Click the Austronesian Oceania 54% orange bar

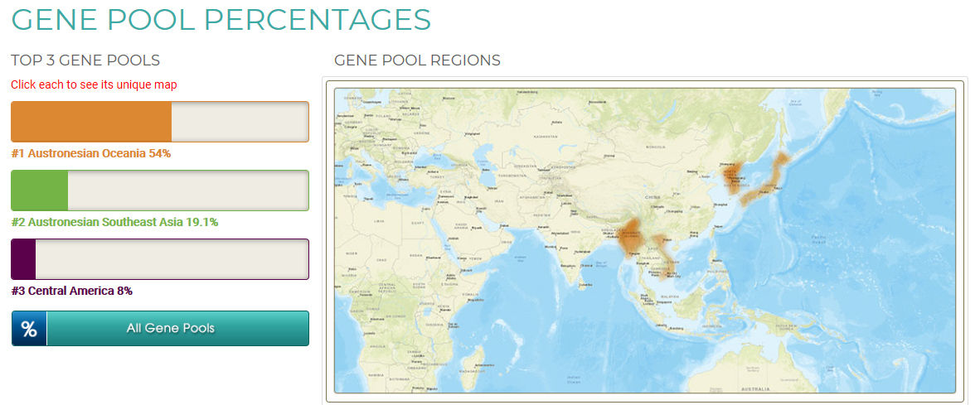[x=160, y=122]
